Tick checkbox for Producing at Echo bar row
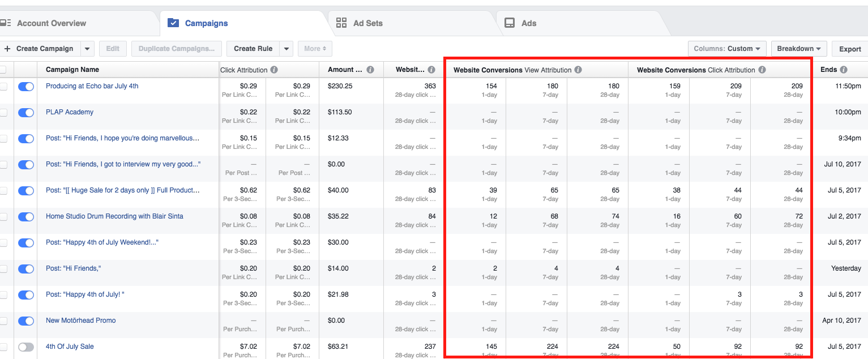 tap(3, 87)
